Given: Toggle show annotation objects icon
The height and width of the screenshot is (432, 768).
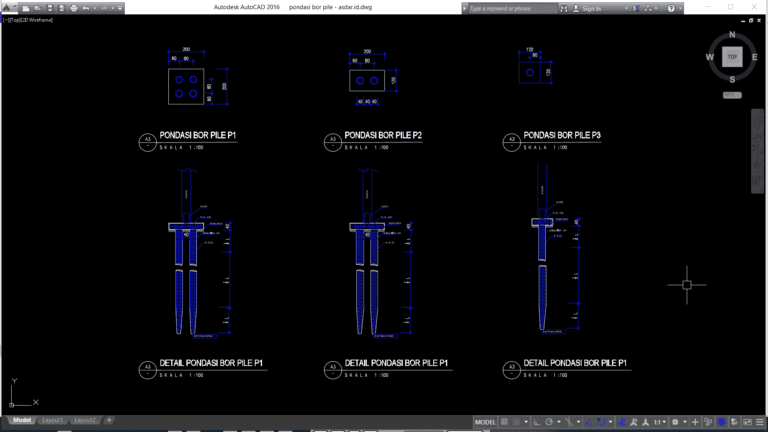Looking at the screenshot, I should pos(622,422).
